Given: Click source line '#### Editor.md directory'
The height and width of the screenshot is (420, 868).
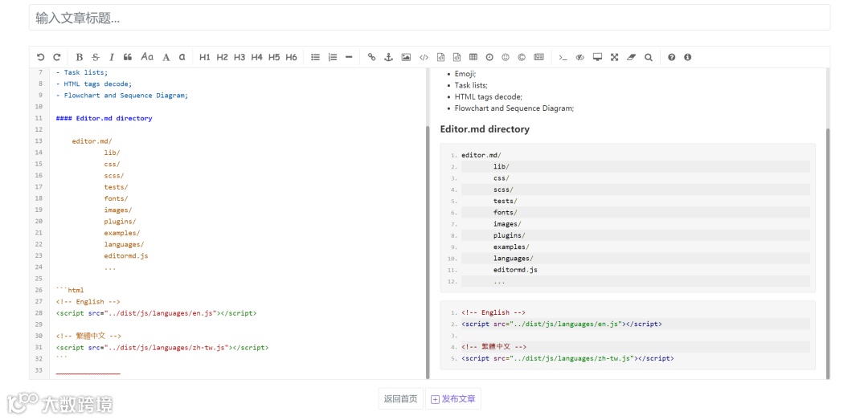Looking at the screenshot, I should [104, 118].
